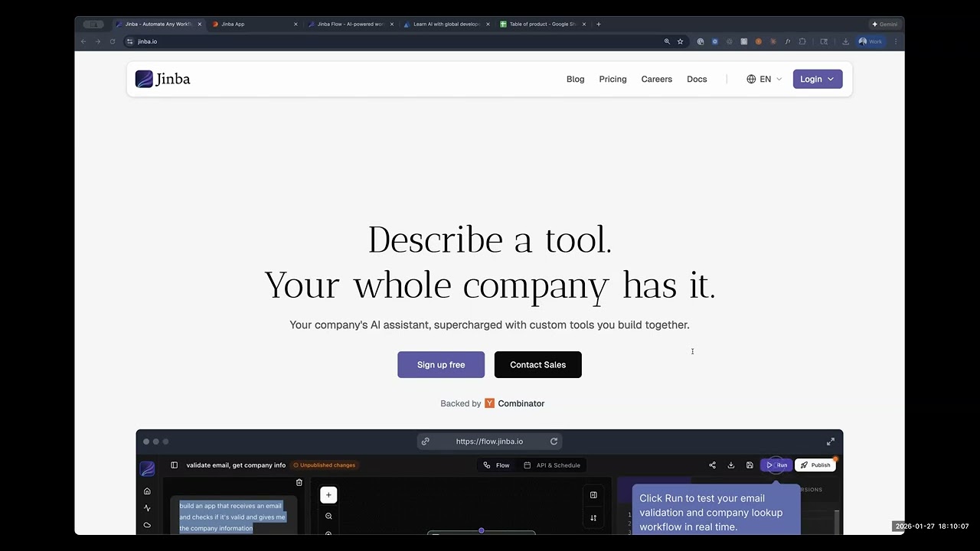
Task: Go to the Pricing page
Action: click(x=612, y=79)
